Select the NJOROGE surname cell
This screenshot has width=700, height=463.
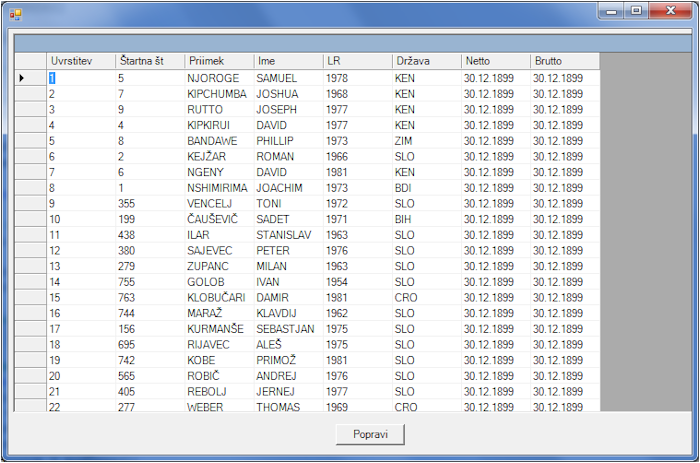(218, 78)
